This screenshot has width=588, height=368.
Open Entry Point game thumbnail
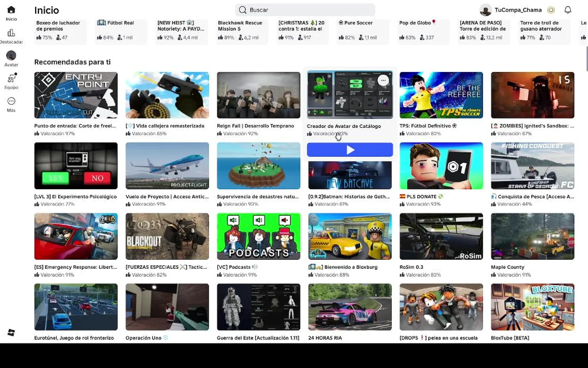coord(76,95)
